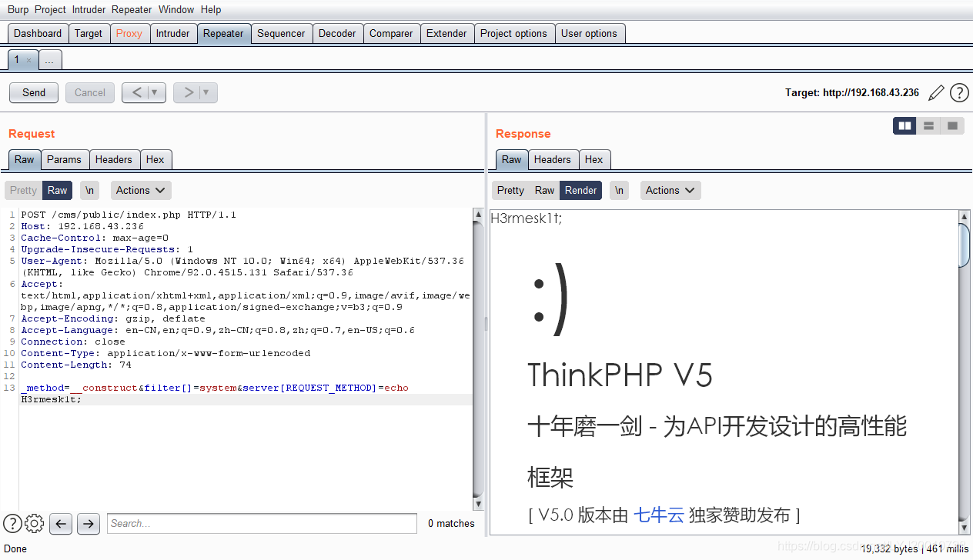Go back in request history

pyautogui.click(x=136, y=92)
